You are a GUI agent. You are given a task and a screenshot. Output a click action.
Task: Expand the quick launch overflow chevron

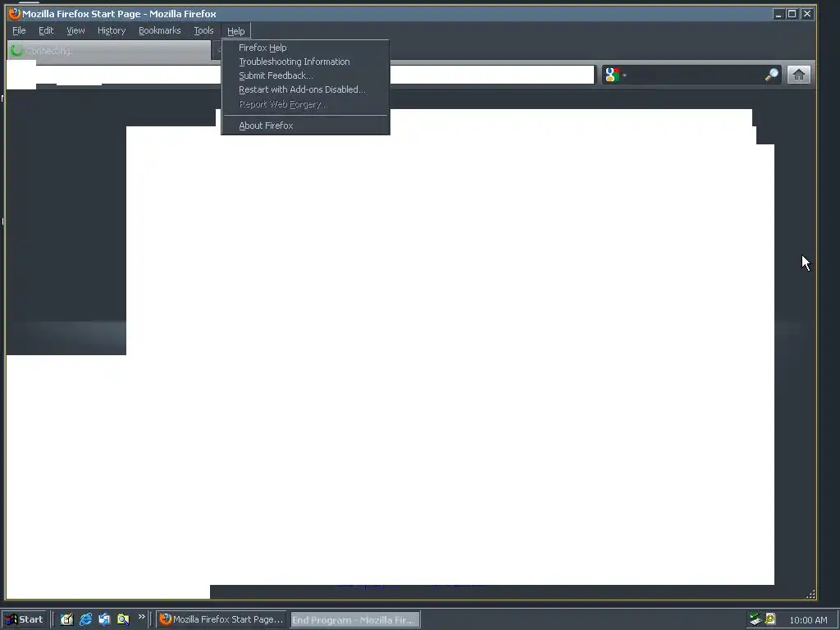click(141, 617)
